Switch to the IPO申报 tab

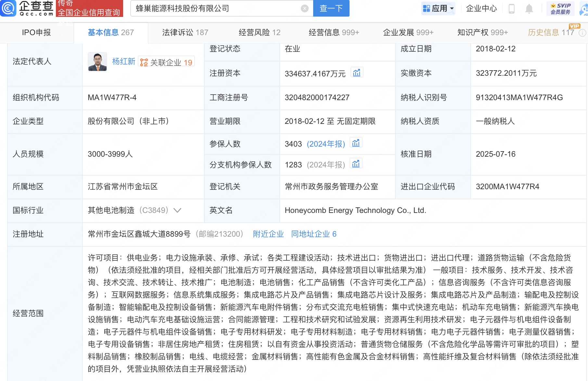[36, 33]
